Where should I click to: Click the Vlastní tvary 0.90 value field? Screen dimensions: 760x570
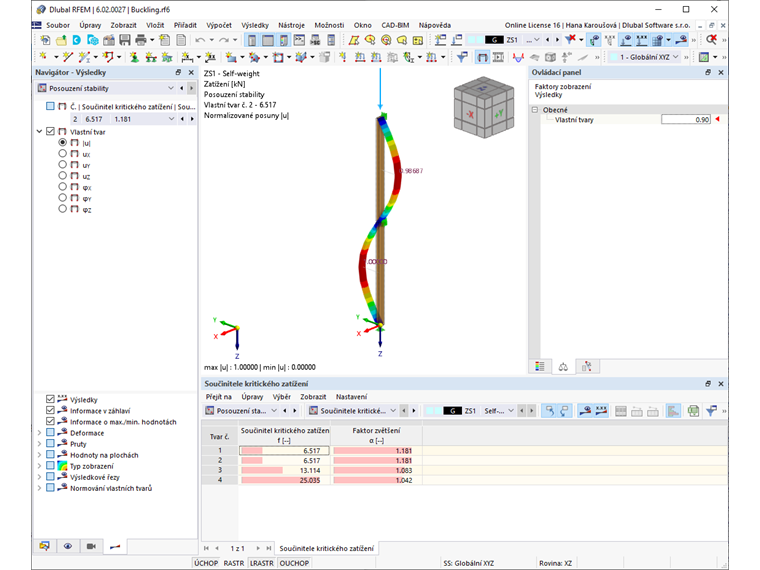686,120
